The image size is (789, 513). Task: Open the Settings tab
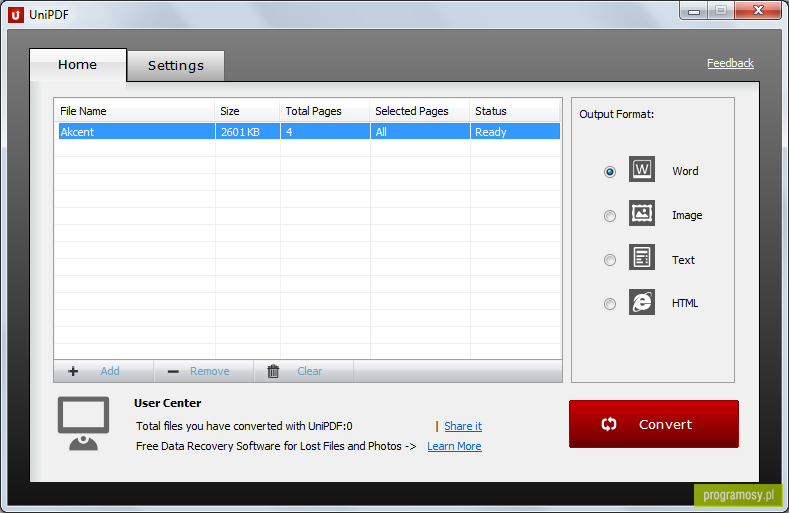(x=176, y=66)
